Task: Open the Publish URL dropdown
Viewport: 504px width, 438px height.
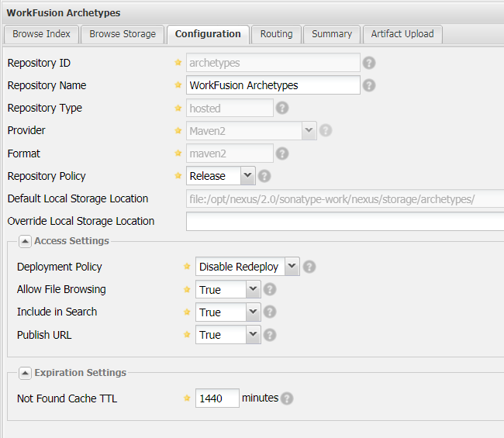Action: 254,335
